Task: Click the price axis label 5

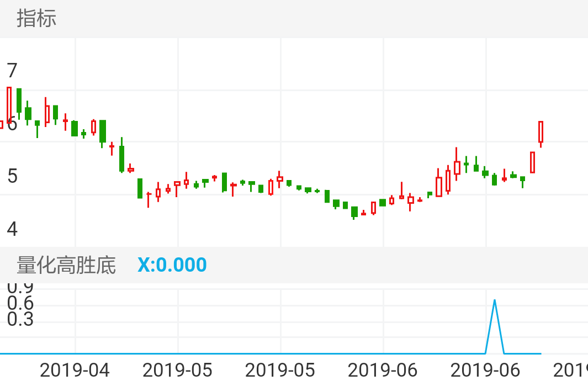Action: 12,177
